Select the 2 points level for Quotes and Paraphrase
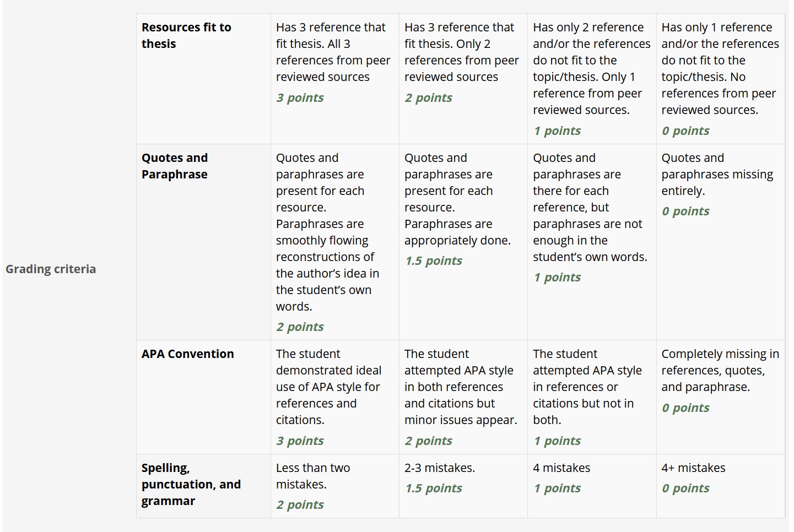This screenshot has width=794, height=532. [334, 241]
